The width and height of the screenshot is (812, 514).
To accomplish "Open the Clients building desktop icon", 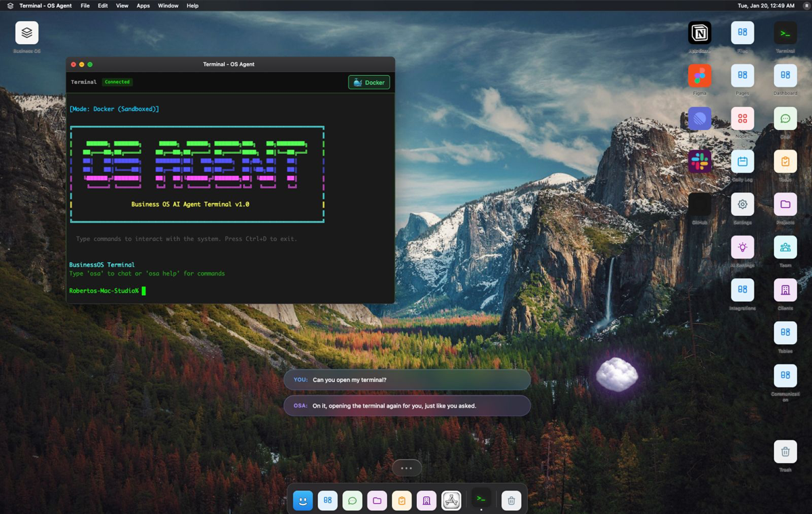I will click(x=785, y=290).
